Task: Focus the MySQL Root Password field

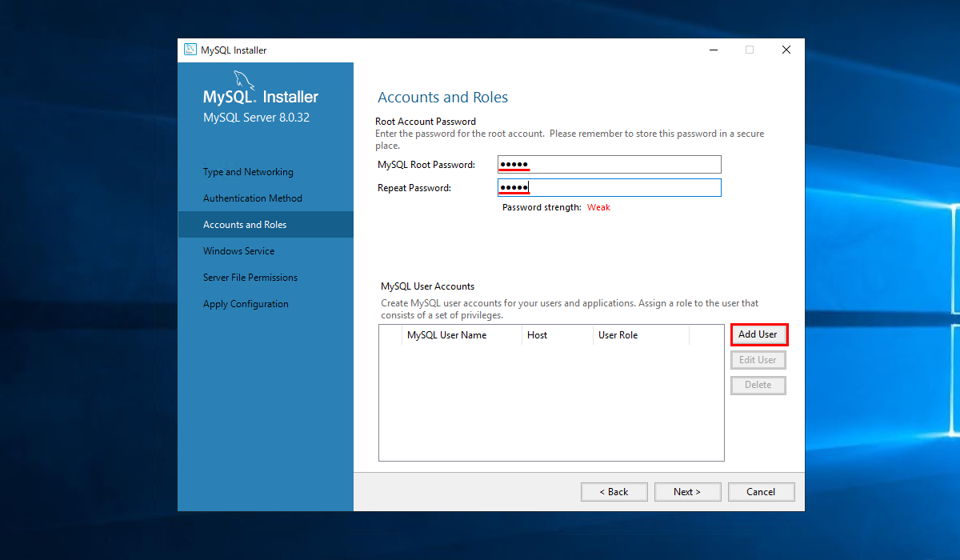Action: (x=609, y=165)
